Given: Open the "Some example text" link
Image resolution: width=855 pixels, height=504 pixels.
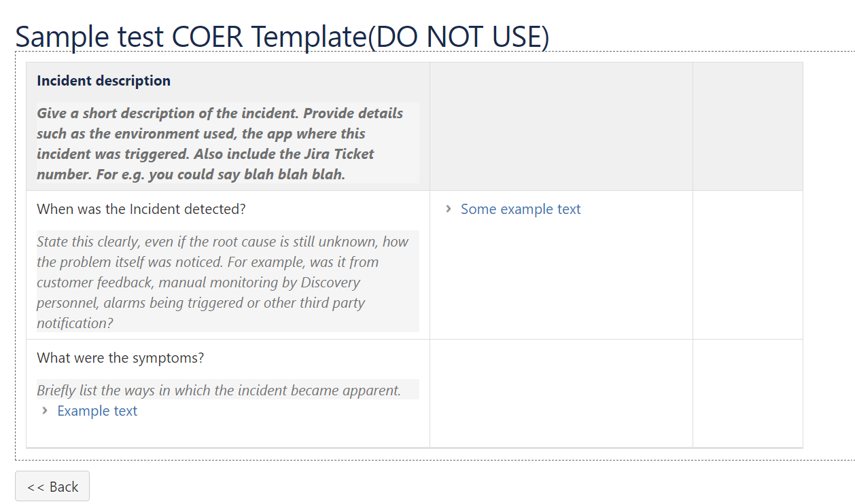Looking at the screenshot, I should (x=521, y=209).
